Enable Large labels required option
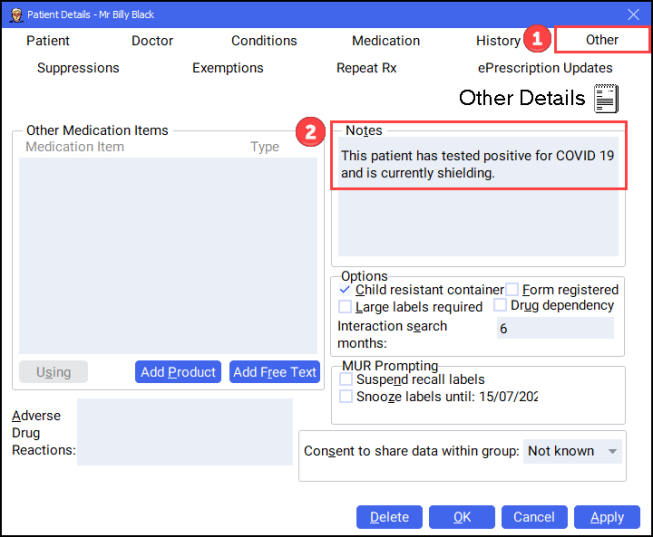The width and height of the screenshot is (653, 537). pyautogui.click(x=346, y=307)
